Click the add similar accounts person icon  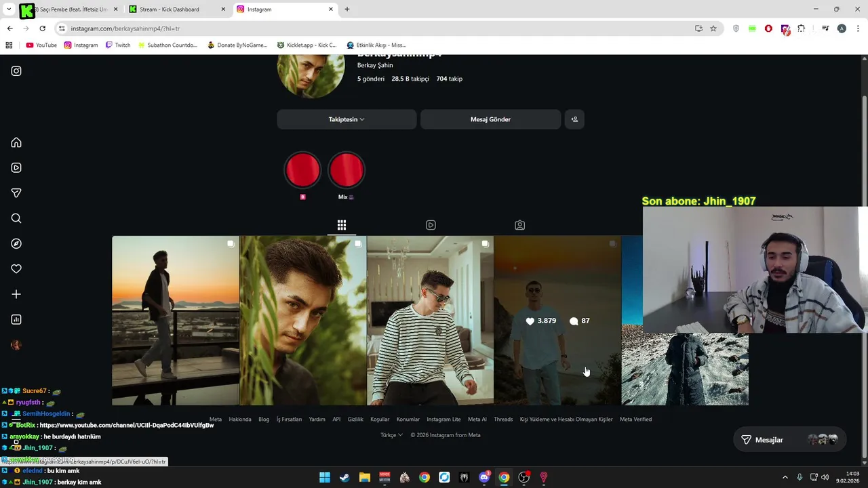click(x=574, y=119)
